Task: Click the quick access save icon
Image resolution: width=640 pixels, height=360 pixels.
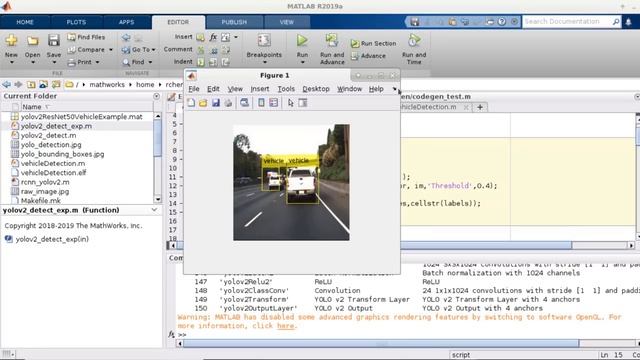Action: pyautogui.click(x=415, y=22)
